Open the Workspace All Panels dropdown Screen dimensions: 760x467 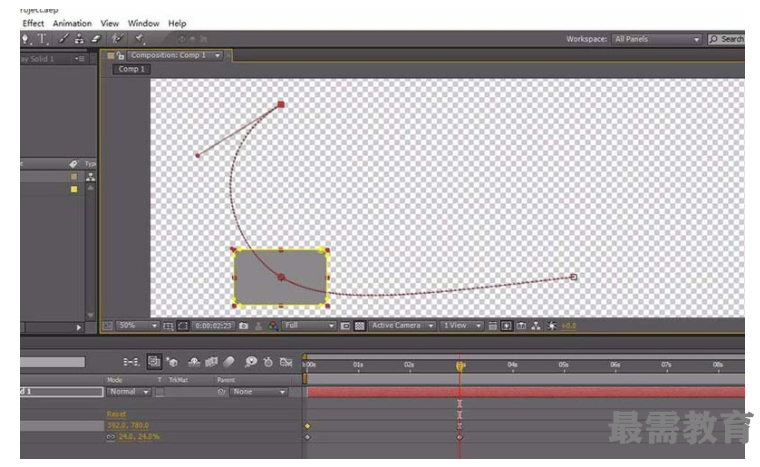(656, 39)
